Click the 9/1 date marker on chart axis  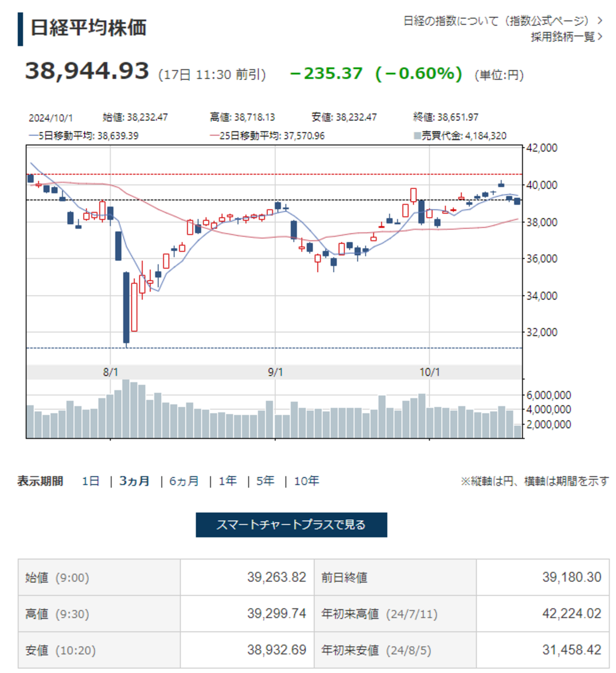(275, 373)
